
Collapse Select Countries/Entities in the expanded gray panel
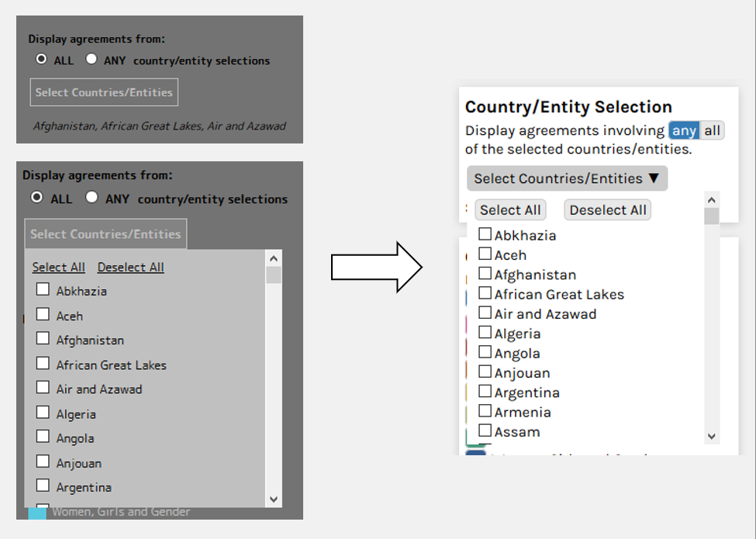105,234
